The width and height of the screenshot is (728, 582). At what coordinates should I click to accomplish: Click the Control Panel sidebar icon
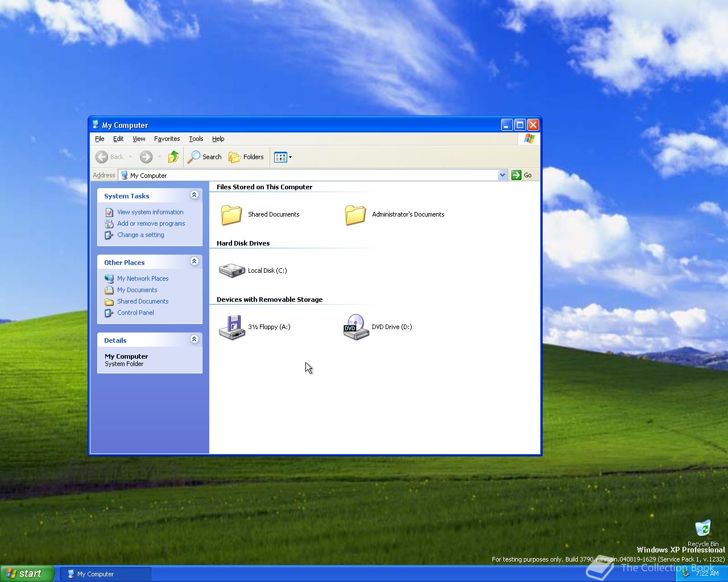click(109, 313)
